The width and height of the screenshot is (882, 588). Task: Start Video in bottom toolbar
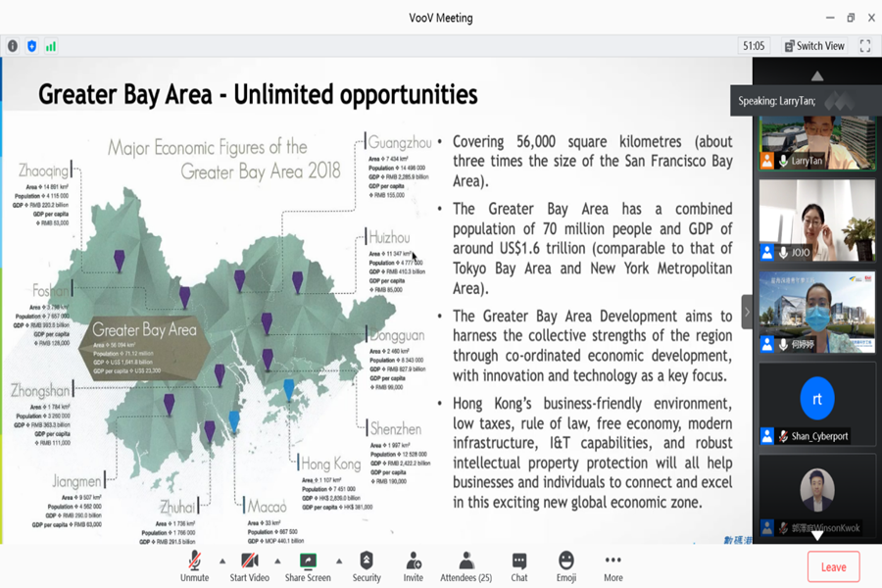(249, 566)
